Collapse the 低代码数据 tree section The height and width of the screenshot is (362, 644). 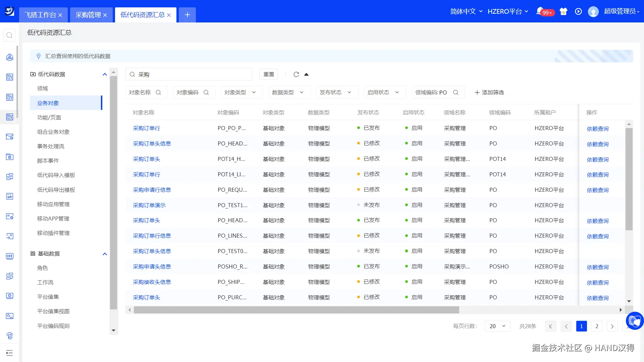105,74
